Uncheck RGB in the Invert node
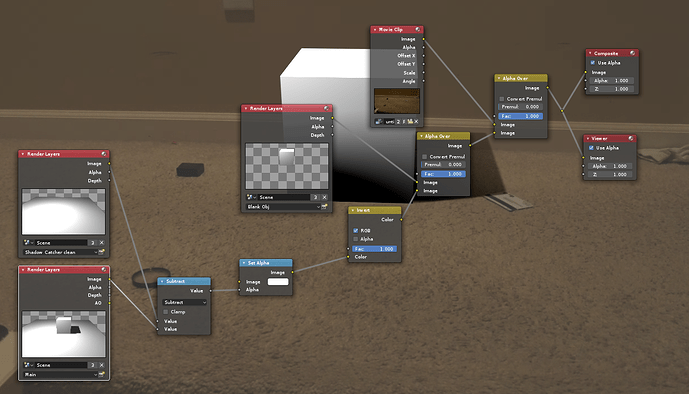Screen dimensions: 689x394 [x=355, y=230]
